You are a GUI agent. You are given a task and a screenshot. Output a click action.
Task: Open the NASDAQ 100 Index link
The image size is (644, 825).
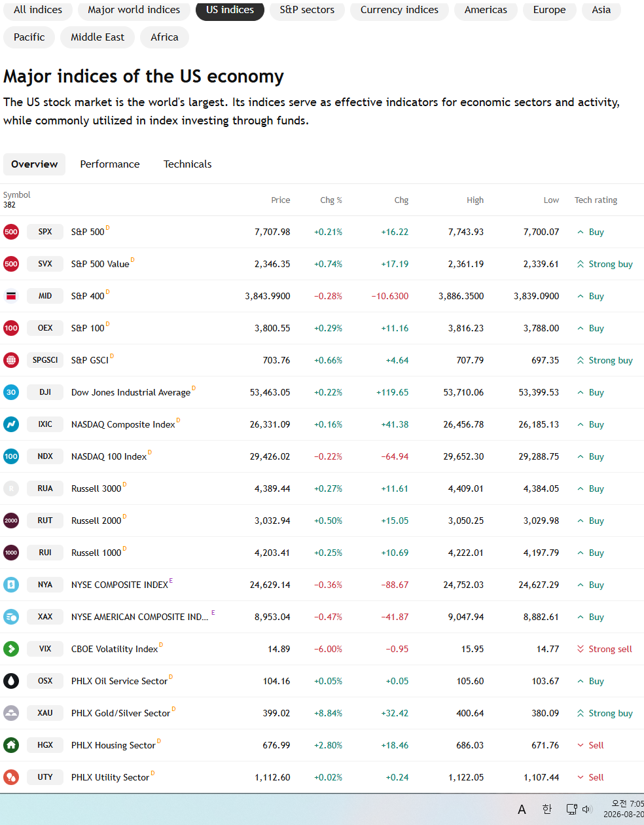point(109,456)
